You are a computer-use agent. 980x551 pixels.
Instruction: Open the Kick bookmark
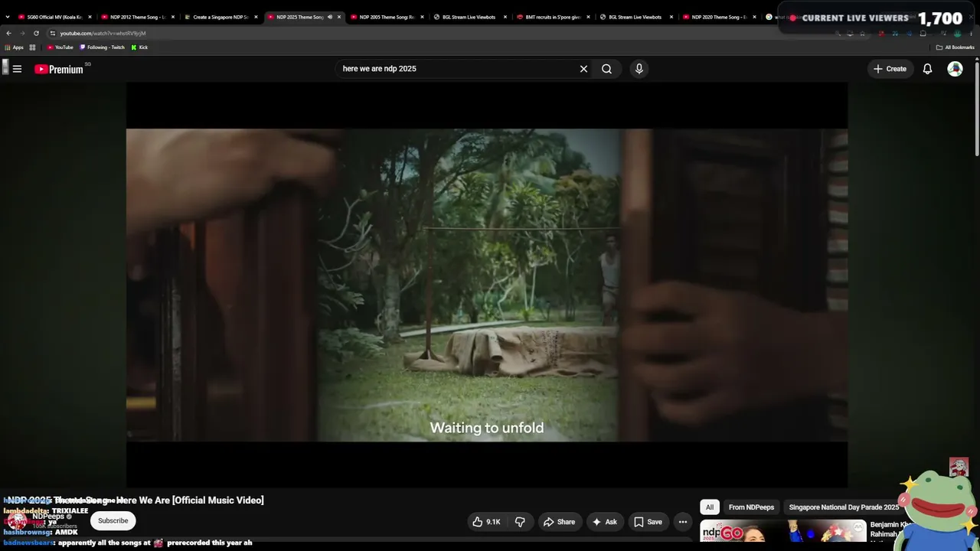[139, 47]
